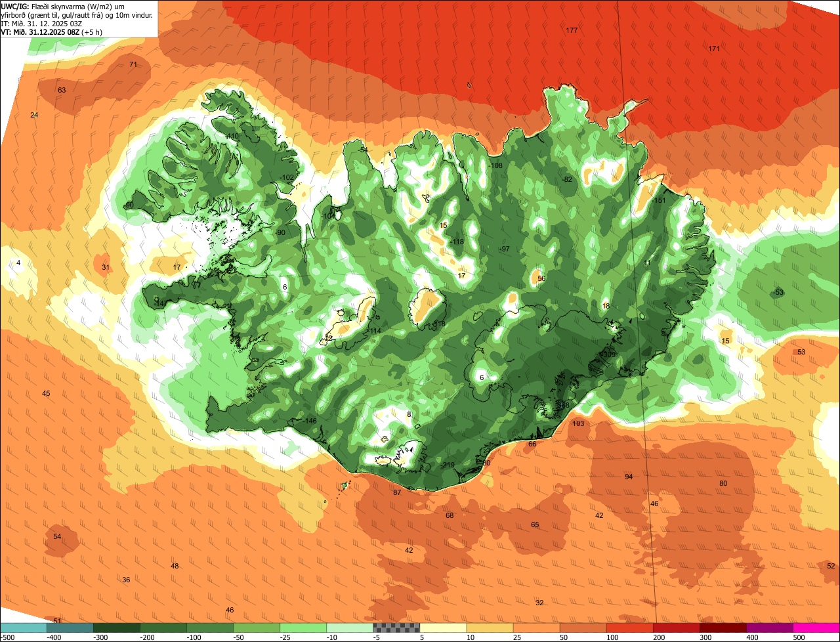Click the map value '4' at the west edge
Screen dimensions: 840x642
(18, 263)
